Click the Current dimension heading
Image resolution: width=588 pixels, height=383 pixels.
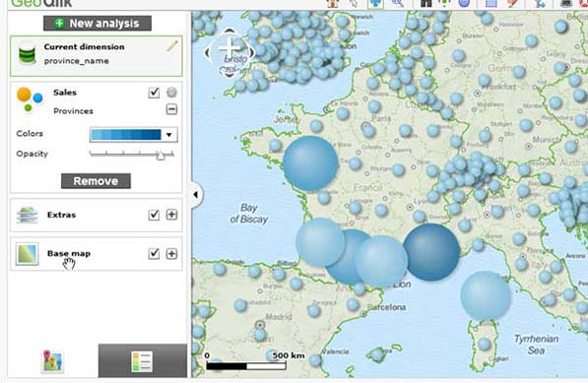pos(84,47)
